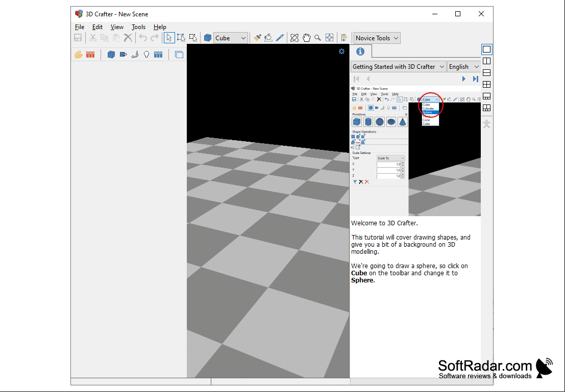Click the 'Welcome to 3D Crafter.' text
Screen dimensions: 565x392
tap(384, 223)
